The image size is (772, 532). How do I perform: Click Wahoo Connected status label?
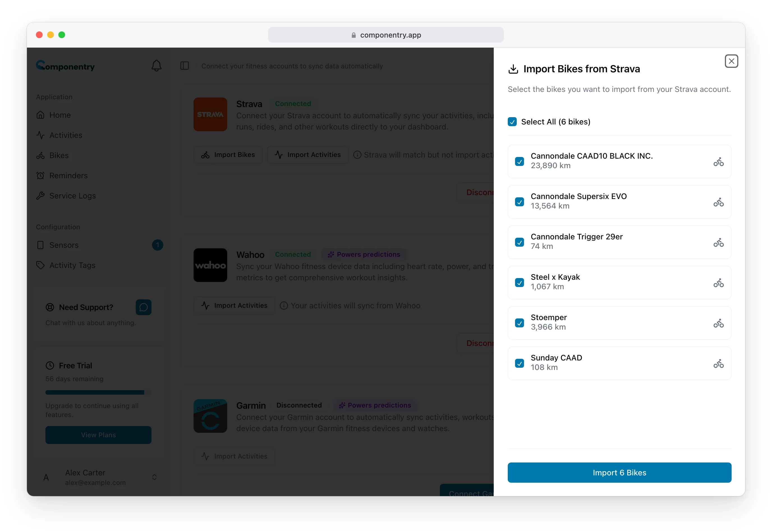click(293, 254)
